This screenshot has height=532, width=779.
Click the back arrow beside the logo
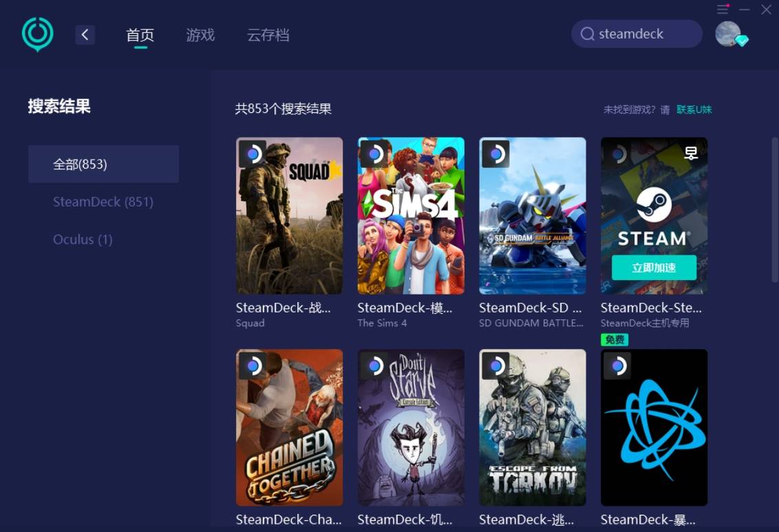tap(85, 34)
